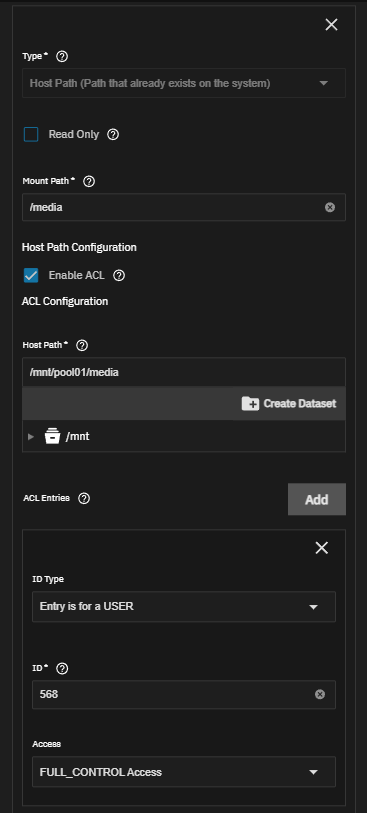Show help for Mount Path
The width and height of the screenshot is (367, 813).
(x=89, y=181)
